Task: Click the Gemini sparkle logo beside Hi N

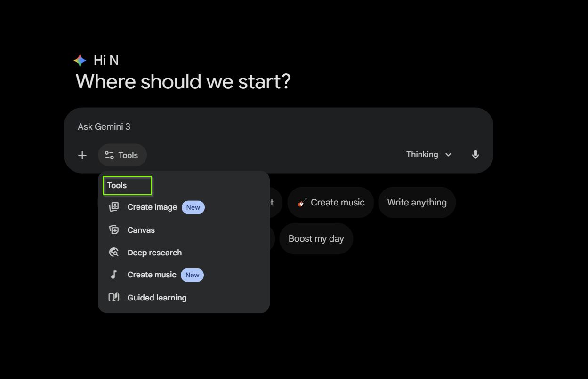Action: pyautogui.click(x=80, y=60)
